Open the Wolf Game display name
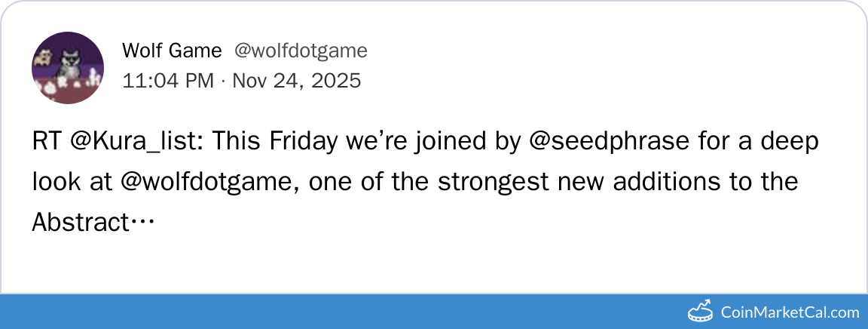Screen dimensions: 868x329 pyautogui.click(x=172, y=51)
